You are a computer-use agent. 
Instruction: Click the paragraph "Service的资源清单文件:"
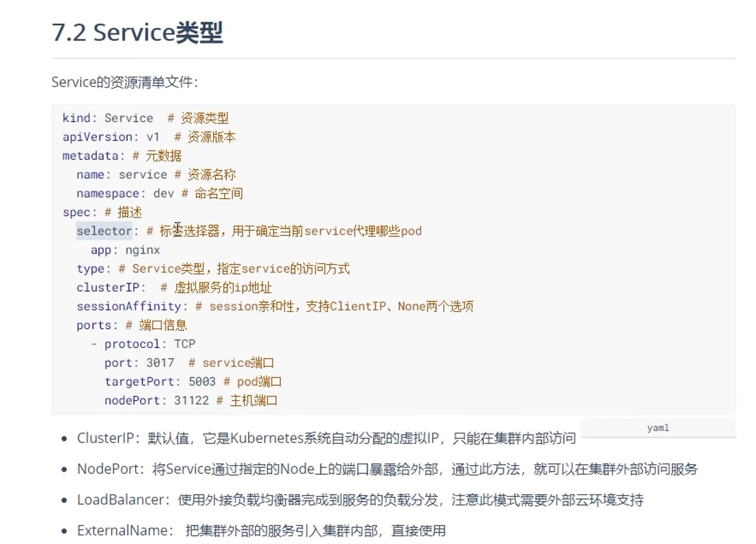[125, 82]
